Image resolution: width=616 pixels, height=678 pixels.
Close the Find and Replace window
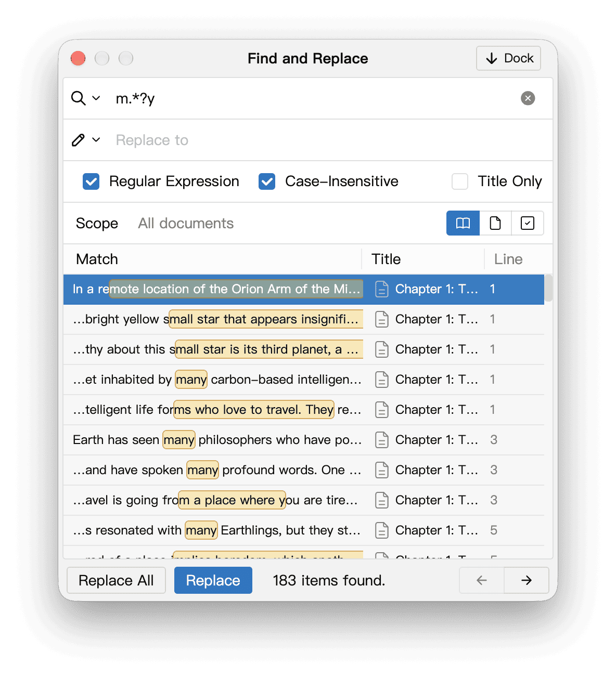point(78,58)
